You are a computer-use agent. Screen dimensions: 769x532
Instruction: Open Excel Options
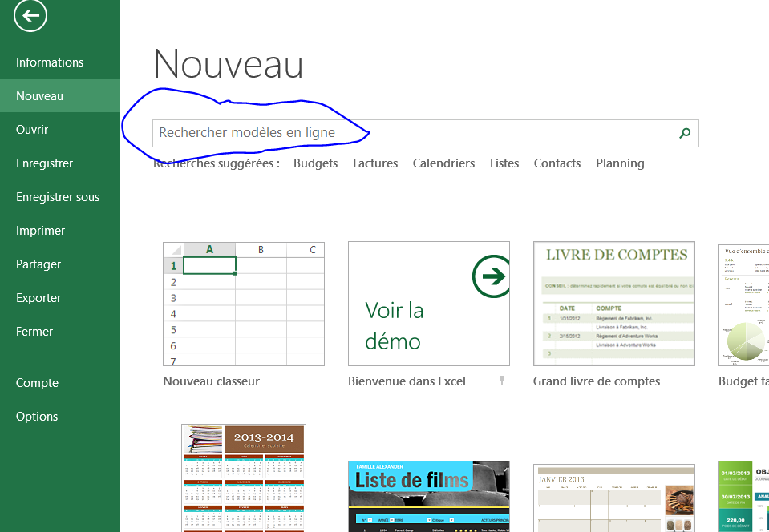point(37,417)
